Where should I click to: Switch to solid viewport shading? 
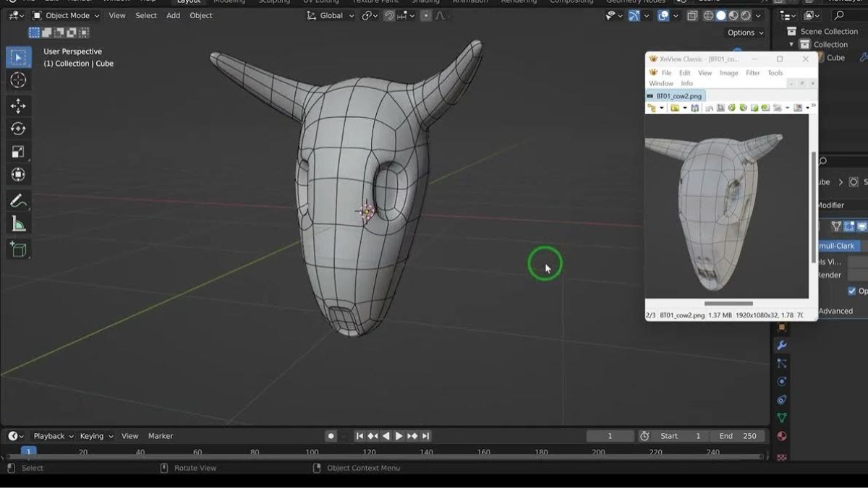click(x=720, y=15)
